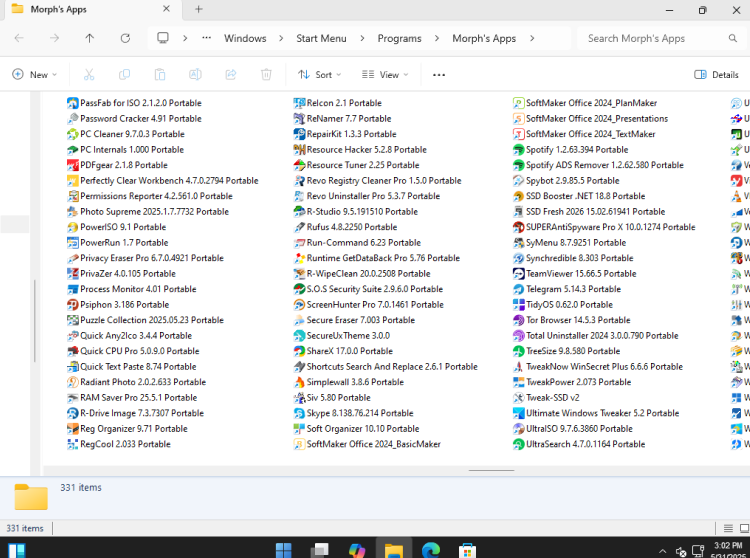Image resolution: width=750 pixels, height=558 pixels.
Task: Switch to details list view in status bar
Action: pyautogui.click(x=728, y=528)
